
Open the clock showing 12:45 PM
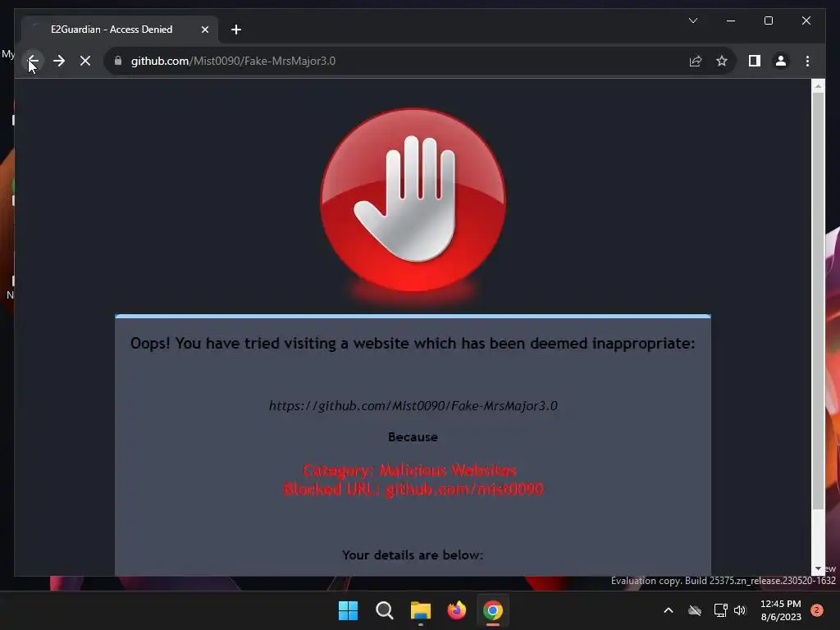click(781, 610)
